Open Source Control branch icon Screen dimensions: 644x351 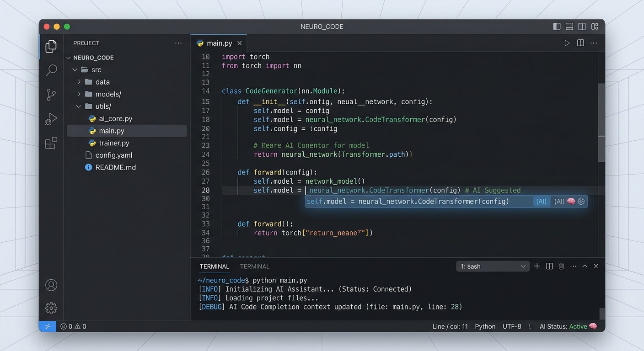tap(51, 95)
